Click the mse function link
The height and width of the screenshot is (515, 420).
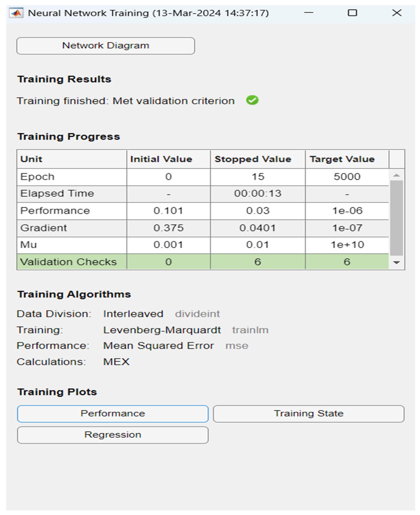click(x=237, y=346)
